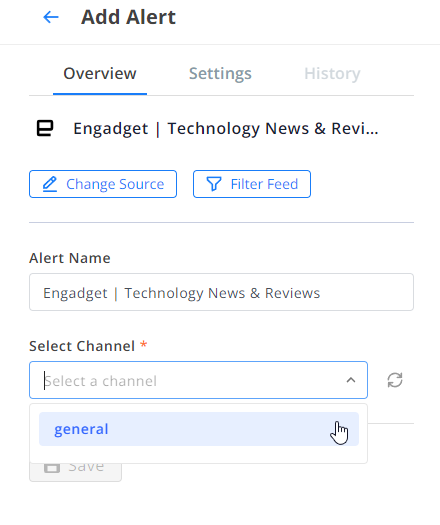Click the Alert Name label

click(x=70, y=258)
